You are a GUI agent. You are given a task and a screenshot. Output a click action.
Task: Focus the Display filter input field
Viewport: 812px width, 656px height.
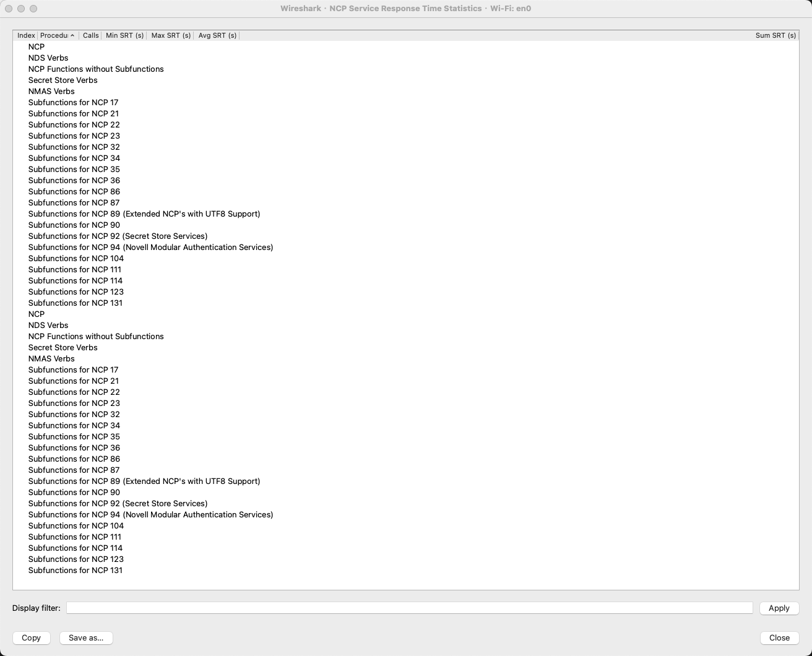pyautogui.click(x=409, y=608)
